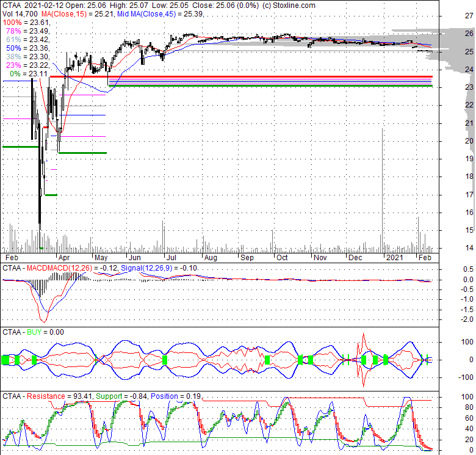Viewport: 476px width, 455px height.
Task: Click the May label on the date axis
Action: coord(101,258)
